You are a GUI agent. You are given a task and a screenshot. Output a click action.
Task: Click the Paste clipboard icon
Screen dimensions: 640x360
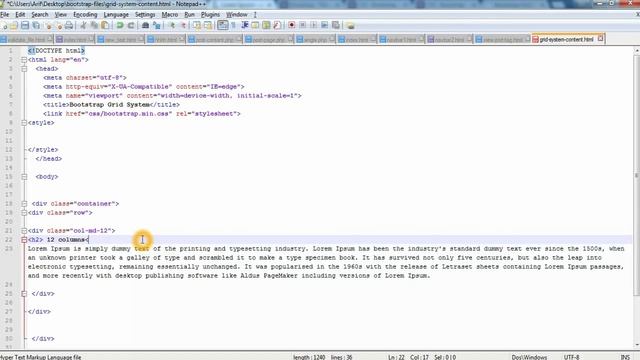coord(105,26)
